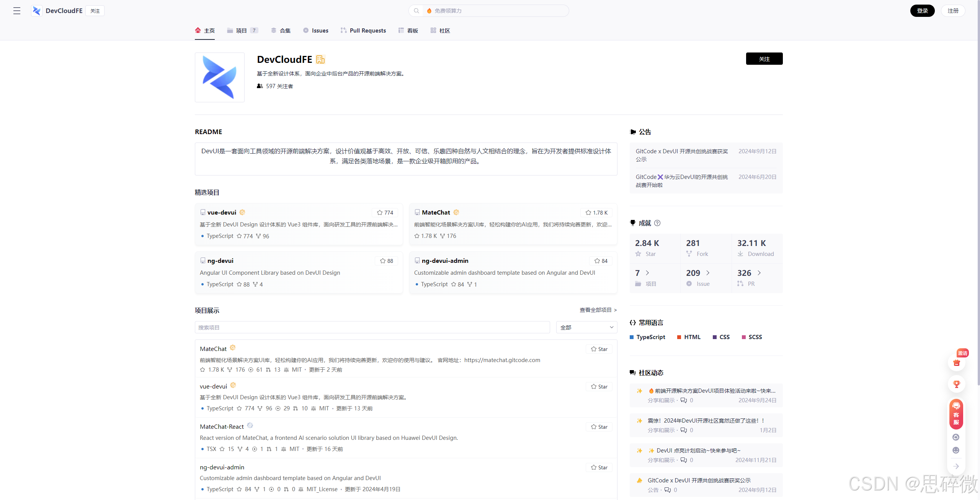Click the smiley feedback floating icon
This screenshot has width=980, height=500.
coord(956,450)
